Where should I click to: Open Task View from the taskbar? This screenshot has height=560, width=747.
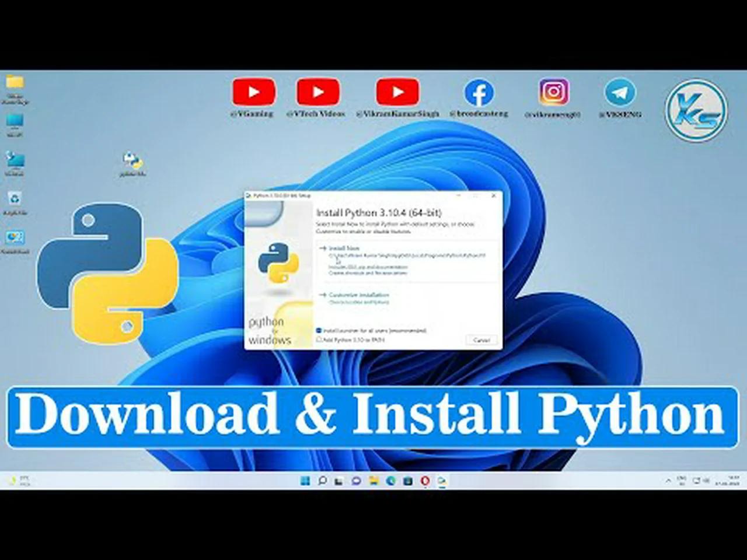[339, 481]
